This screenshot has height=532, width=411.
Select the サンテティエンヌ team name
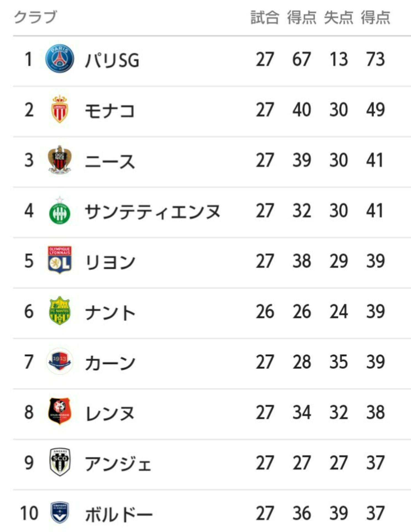152,211
